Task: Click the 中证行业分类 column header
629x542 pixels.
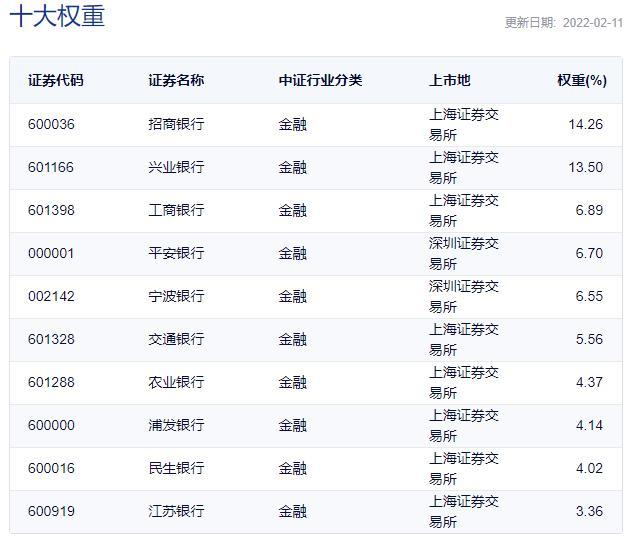Action: tap(320, 80)
